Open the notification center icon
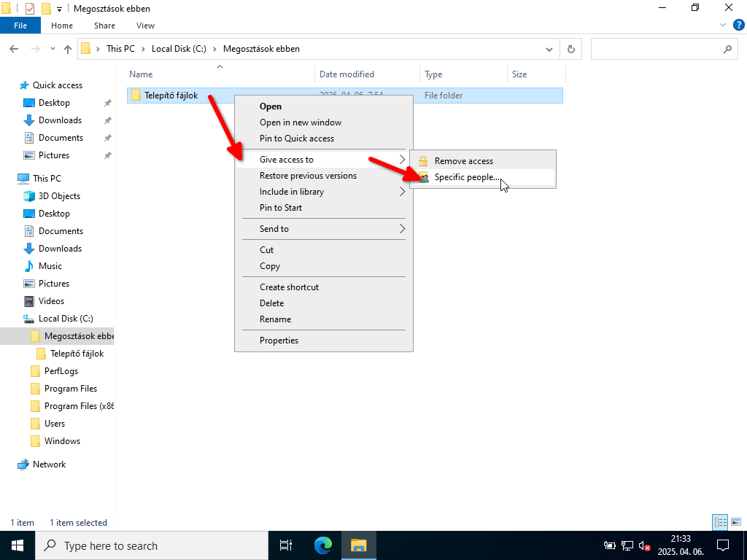The width and height of the screenshot is (747, 560). coord(722,545)
